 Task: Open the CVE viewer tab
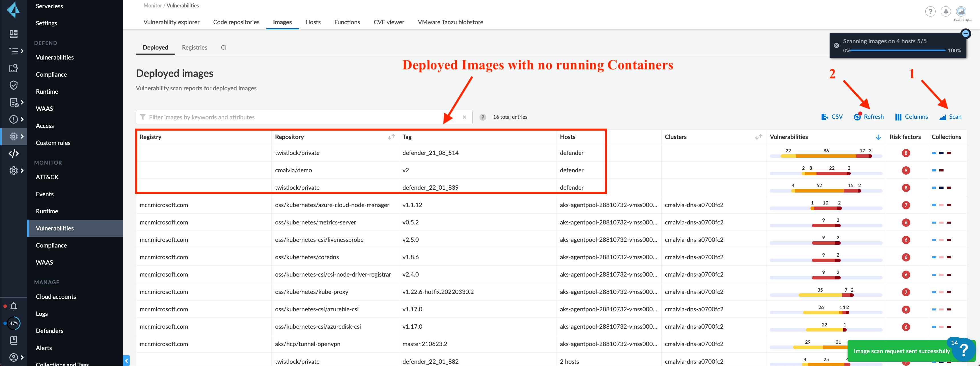[x=388, y=22]
